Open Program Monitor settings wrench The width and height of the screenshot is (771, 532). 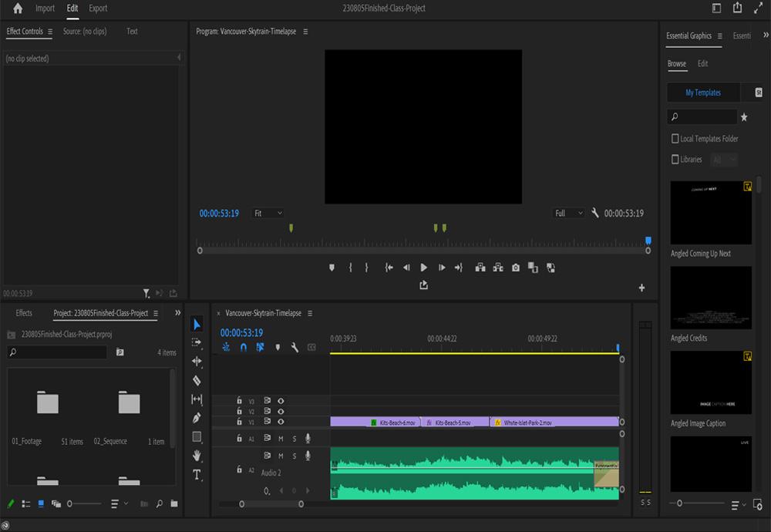point(595,213)
